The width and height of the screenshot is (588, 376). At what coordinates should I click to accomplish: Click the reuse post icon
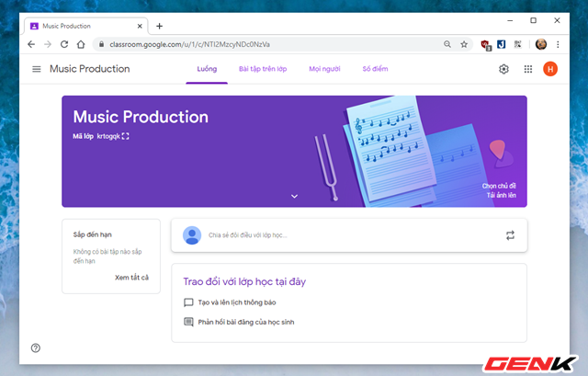click(x=510, y=235)
